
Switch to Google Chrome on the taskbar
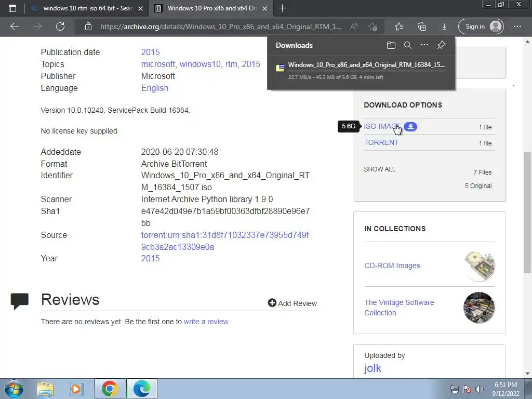[x=109, y=389]
